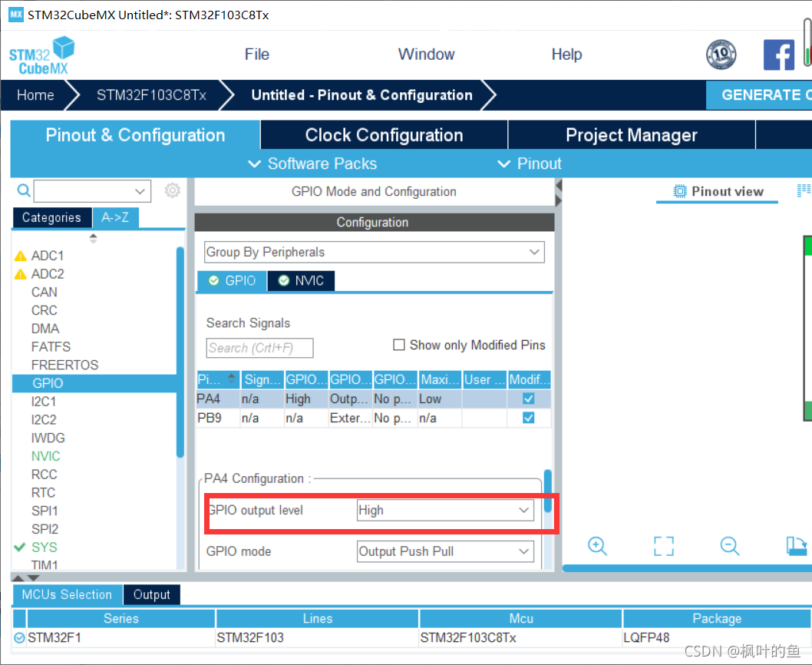
Task: Click the category list collapse arrows
Action: 93,238
